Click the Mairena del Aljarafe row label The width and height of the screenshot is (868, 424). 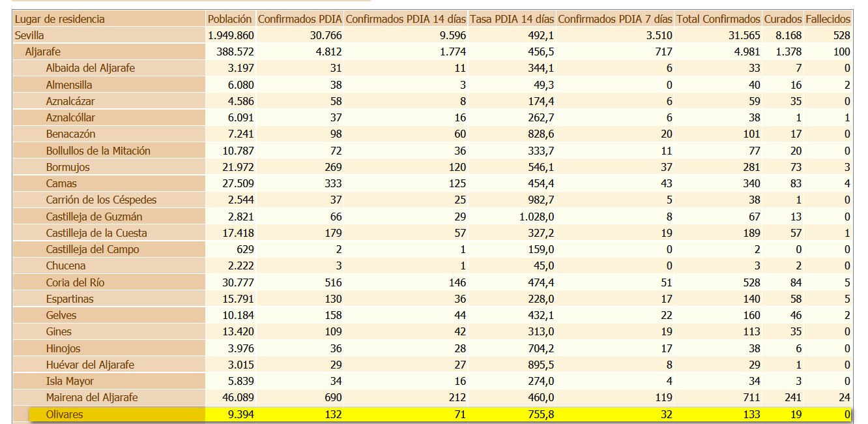[x=92, y=397]
